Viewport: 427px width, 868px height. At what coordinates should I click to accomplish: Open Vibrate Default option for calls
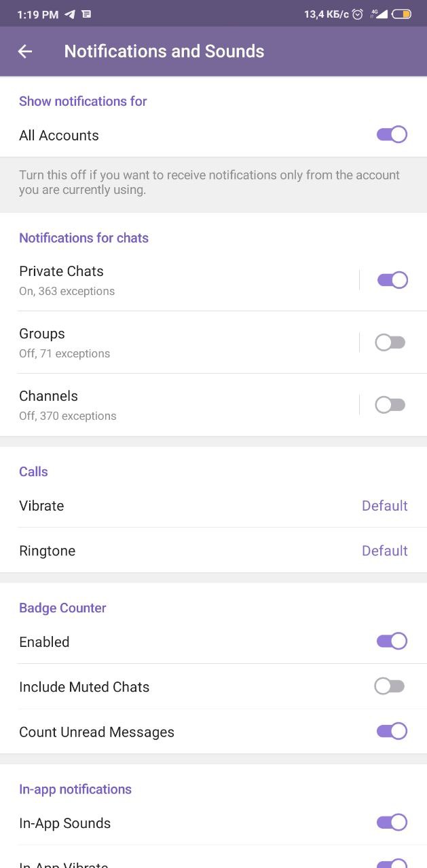pyautogui.click(x=384, y=506)
